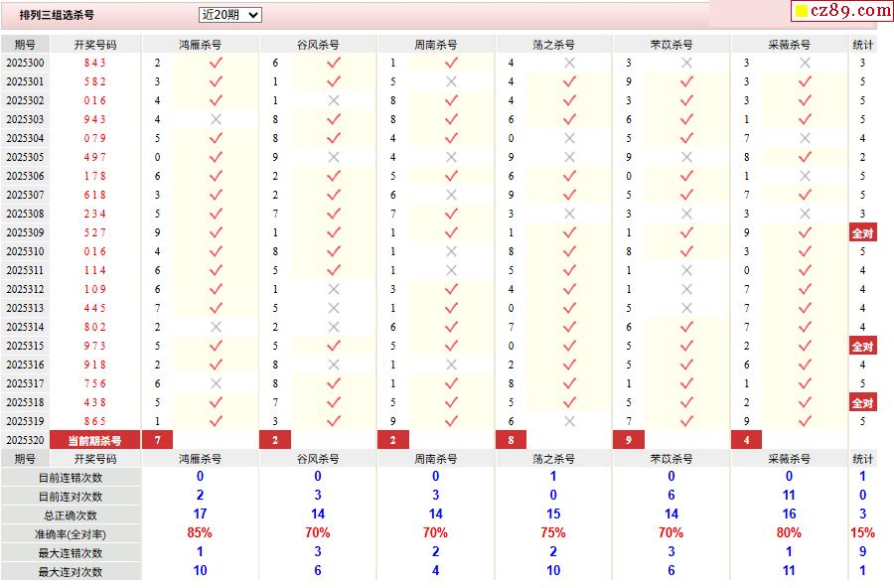Image resolution: width=894 pixels, height=588 pixels.
Task: Click the cross icon for 谷风杀号 in row 2025302
Action: click(334, 100)
